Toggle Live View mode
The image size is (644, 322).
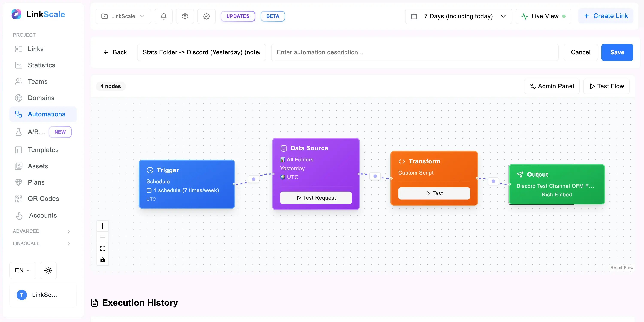[x=543, y=16]
